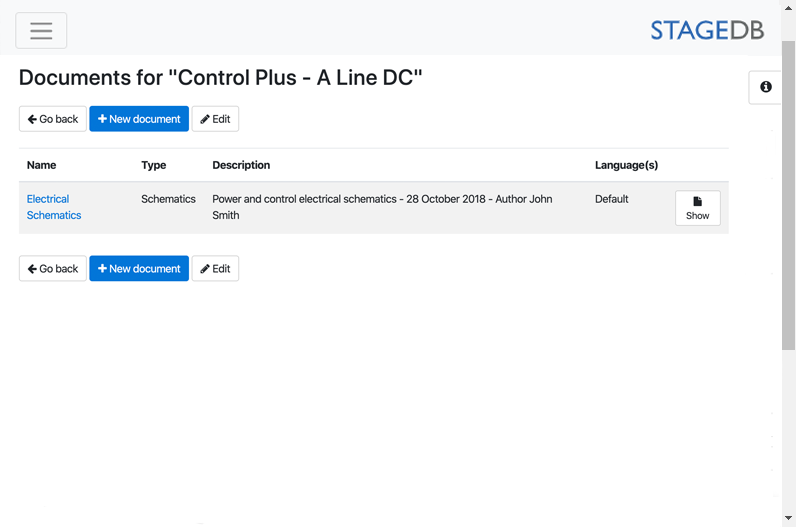Open the Electrical Schematics link
796x527 pixels.
pyautogui.click(x=54, y=207)
